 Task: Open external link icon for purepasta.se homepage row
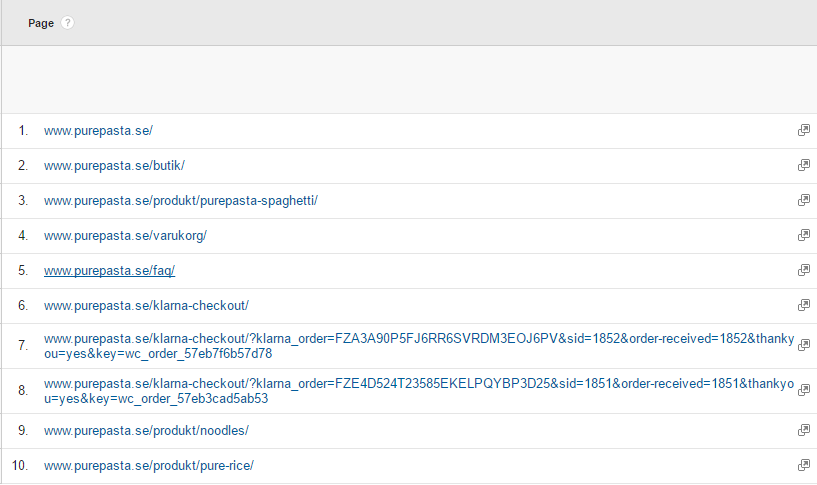point(804,130)
